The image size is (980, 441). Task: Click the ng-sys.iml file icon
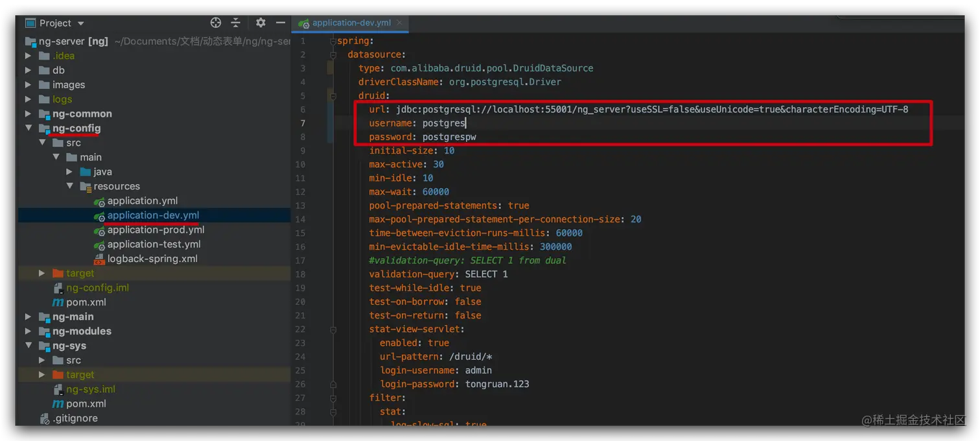58,390
